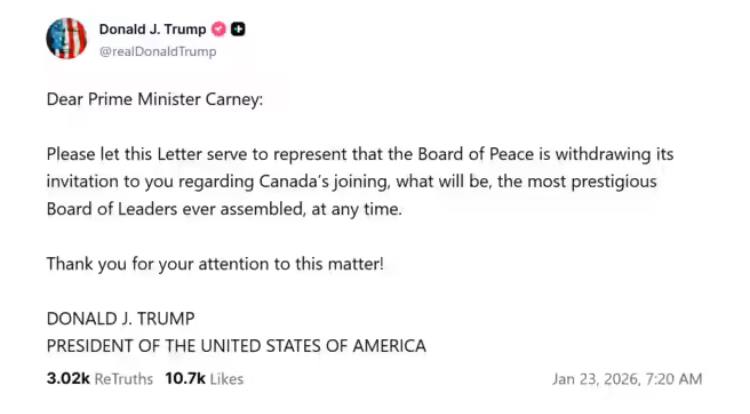Open the Donald J. Trump profile avatar
Viewport: 750px width, 414px height.
coord(66,39)
